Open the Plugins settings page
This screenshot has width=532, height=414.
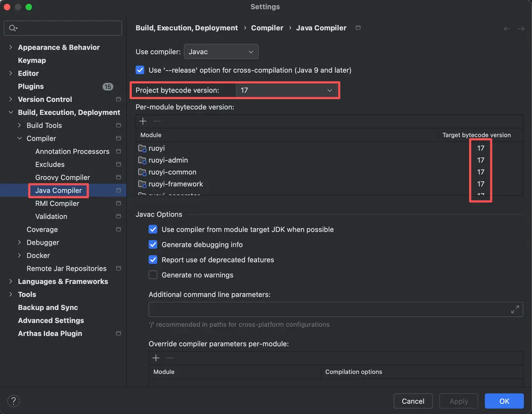(31, 86)
